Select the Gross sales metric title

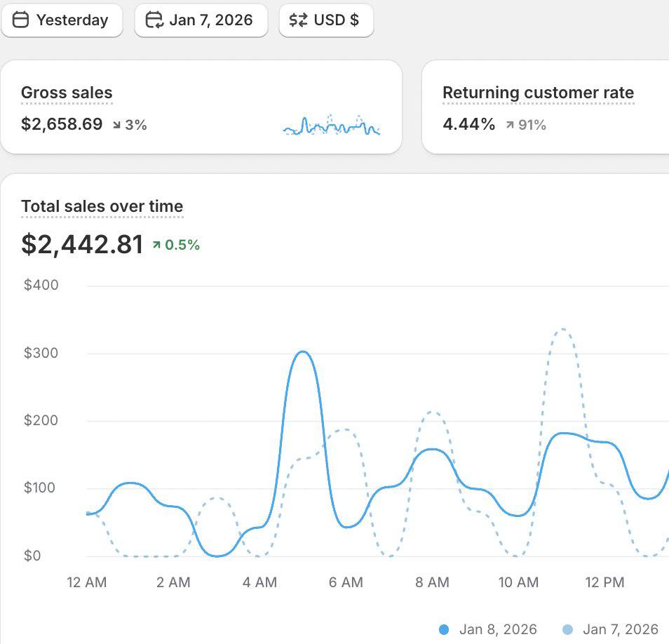67,92
